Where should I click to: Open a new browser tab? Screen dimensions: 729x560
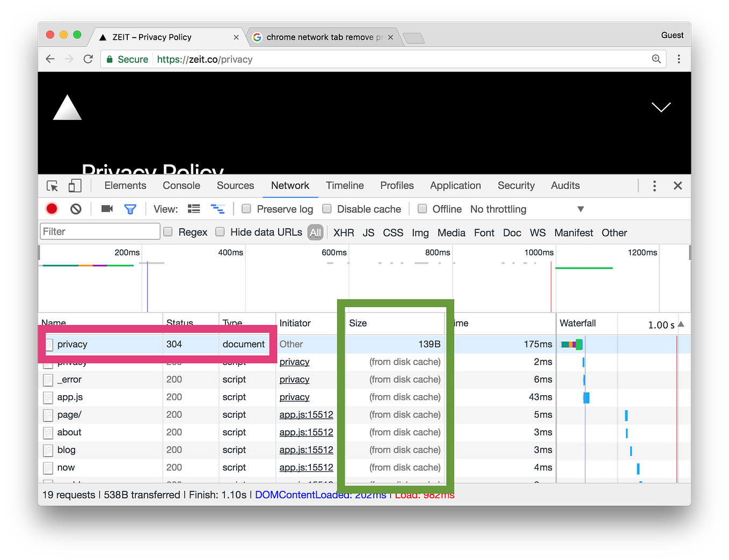(413, 38)
